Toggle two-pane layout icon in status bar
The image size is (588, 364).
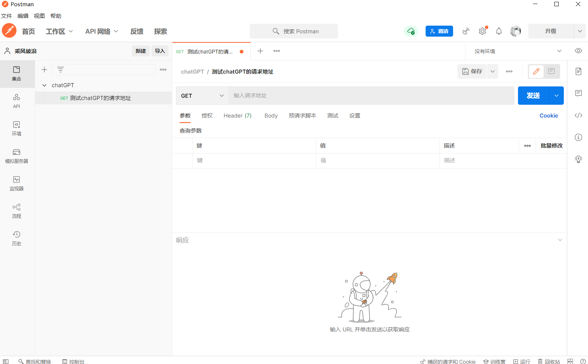click(570, 361)
